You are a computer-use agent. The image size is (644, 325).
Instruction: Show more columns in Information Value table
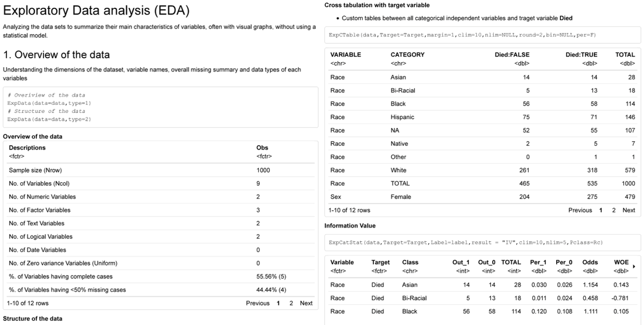coord(637,266)
